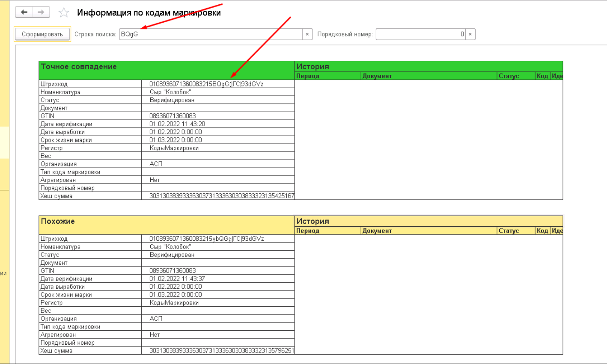607x364 pixels.
Task: Focus the Строка поиска input containing BQgG
Action: [210, 34]
